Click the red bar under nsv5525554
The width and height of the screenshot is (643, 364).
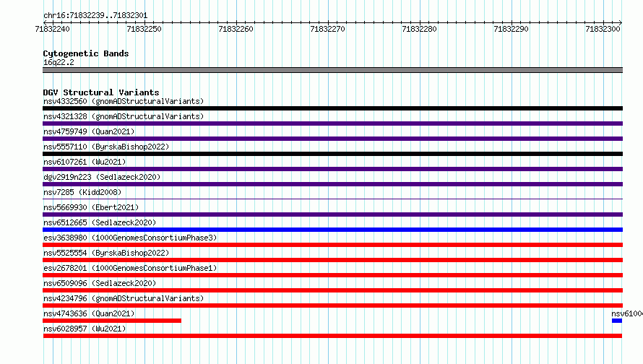click(332, 260)
